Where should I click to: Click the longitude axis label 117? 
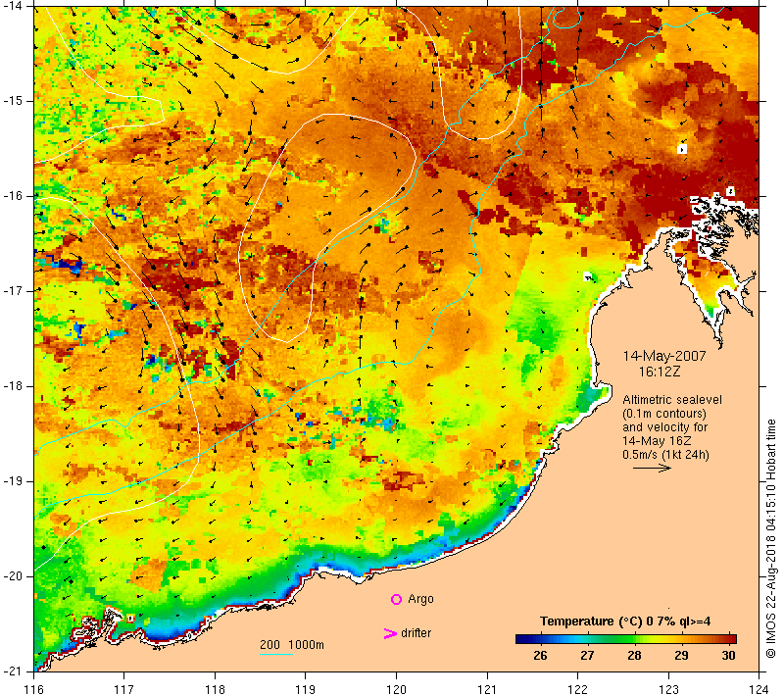coord(124,689)
